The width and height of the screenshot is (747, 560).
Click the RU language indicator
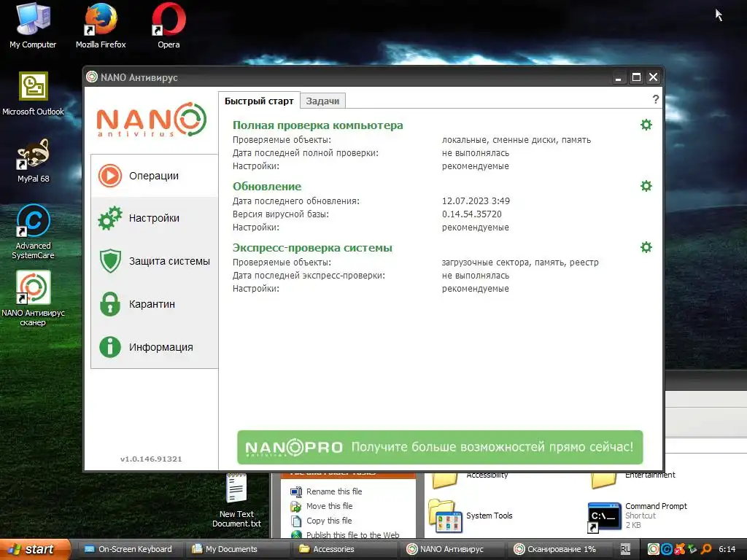click(x=625, y=549)
